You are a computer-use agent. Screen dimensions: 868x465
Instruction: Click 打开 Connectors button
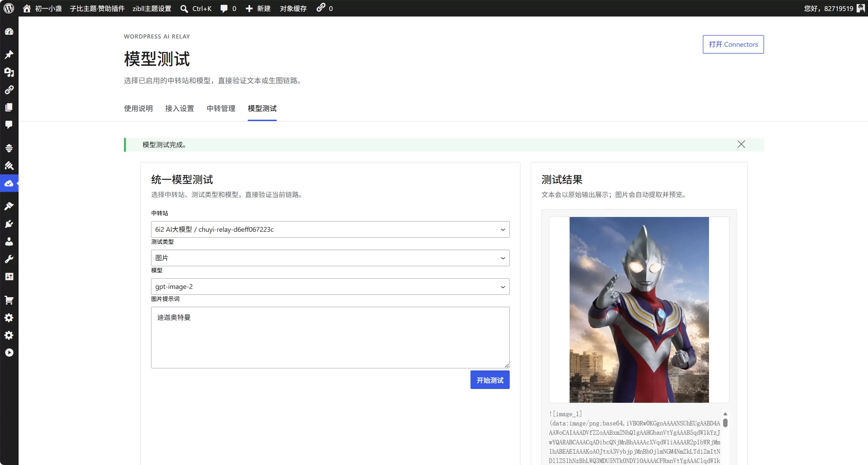point(733,44)
